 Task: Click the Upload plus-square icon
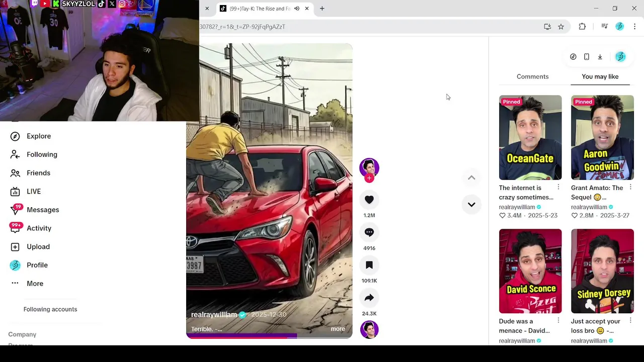coord(15,247)
